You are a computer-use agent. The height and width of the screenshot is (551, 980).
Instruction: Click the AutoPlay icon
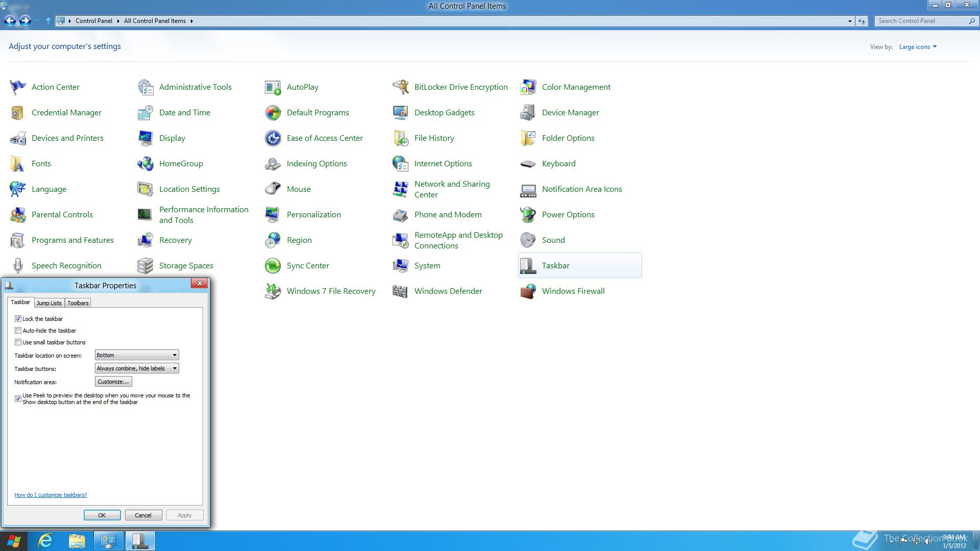(x=273, y=87)
